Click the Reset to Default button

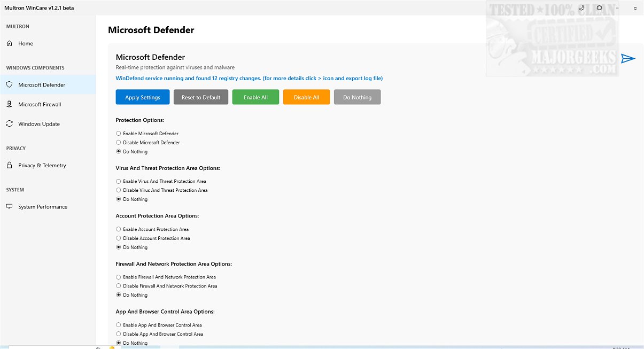pos(201,97)
